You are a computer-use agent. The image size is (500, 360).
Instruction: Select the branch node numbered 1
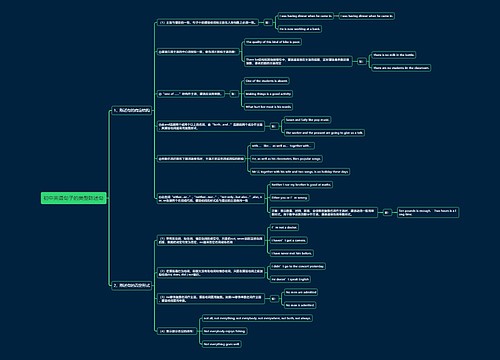pos(132,110)
